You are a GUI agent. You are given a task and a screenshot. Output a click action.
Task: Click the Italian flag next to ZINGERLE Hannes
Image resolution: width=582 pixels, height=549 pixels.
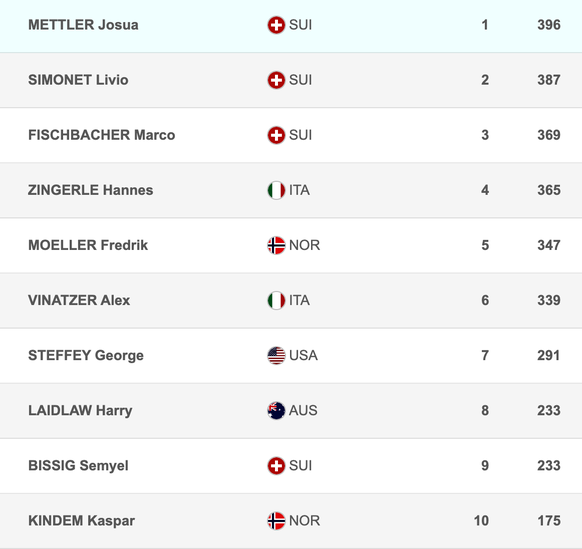click(276, 190)
